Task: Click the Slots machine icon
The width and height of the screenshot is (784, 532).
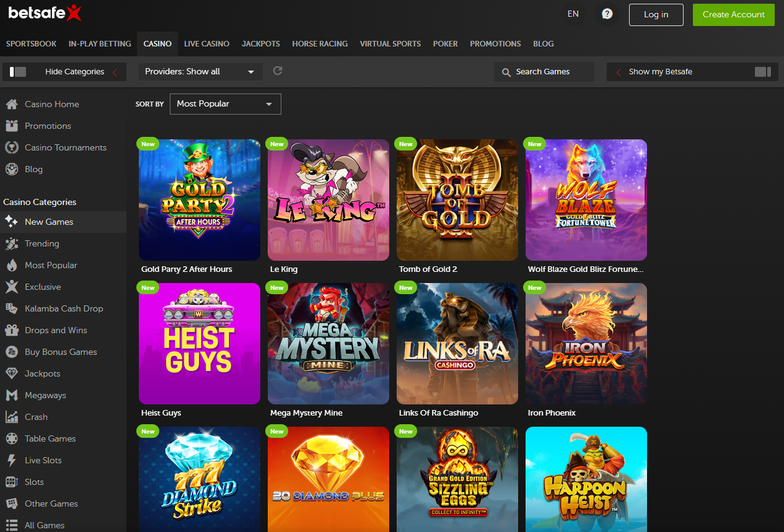Action: coord(11,482)
